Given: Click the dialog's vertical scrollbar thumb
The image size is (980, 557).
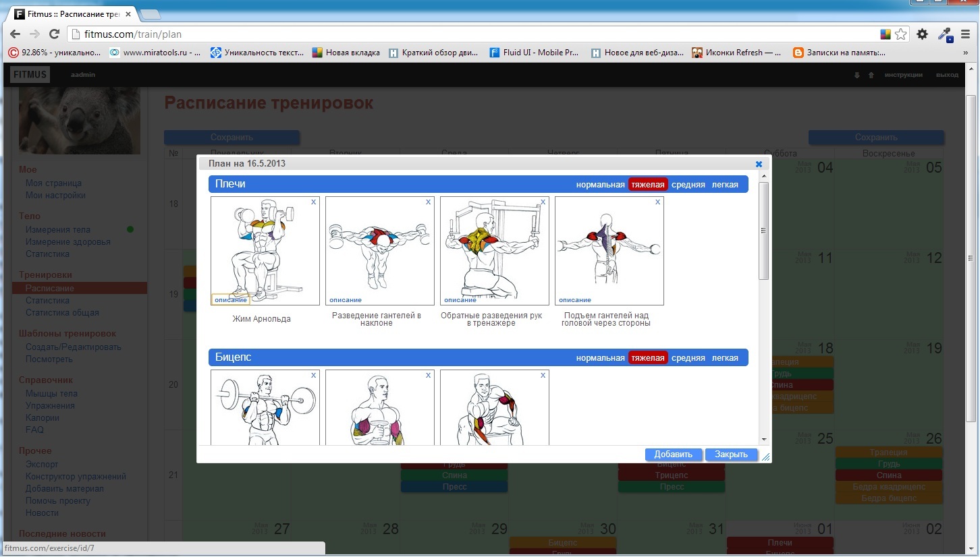Looking at the screenshot, I should pyautogui.click(x=764, y=231).
